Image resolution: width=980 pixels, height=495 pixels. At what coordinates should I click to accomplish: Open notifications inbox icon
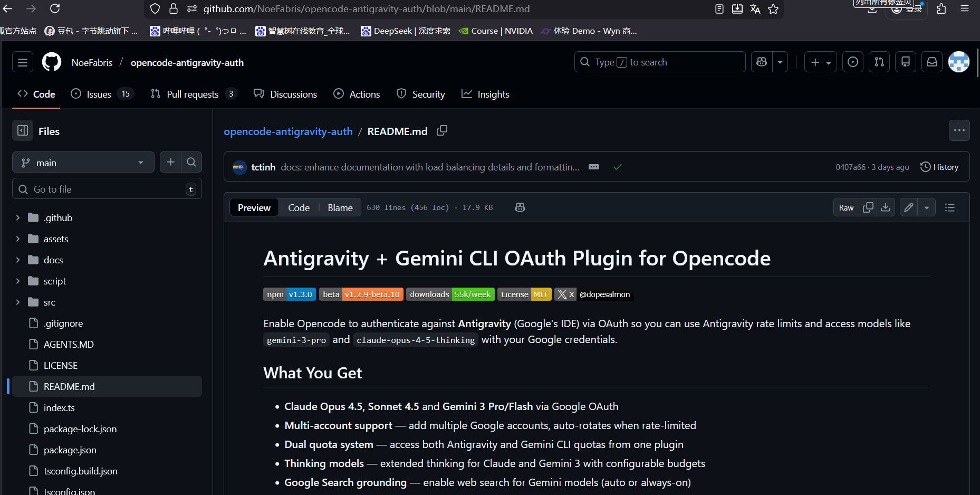pos(932,62)
